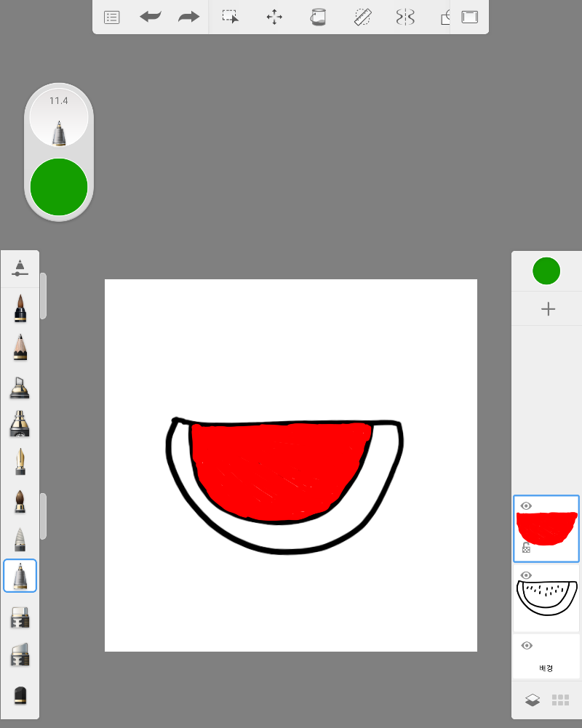Hide the red fill layer
The height and width of the screenshot is (728, 582).
[x=526, y=506]
